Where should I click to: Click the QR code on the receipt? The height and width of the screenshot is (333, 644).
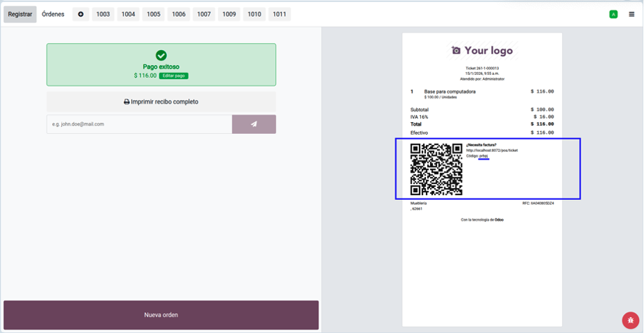(436, 169)
